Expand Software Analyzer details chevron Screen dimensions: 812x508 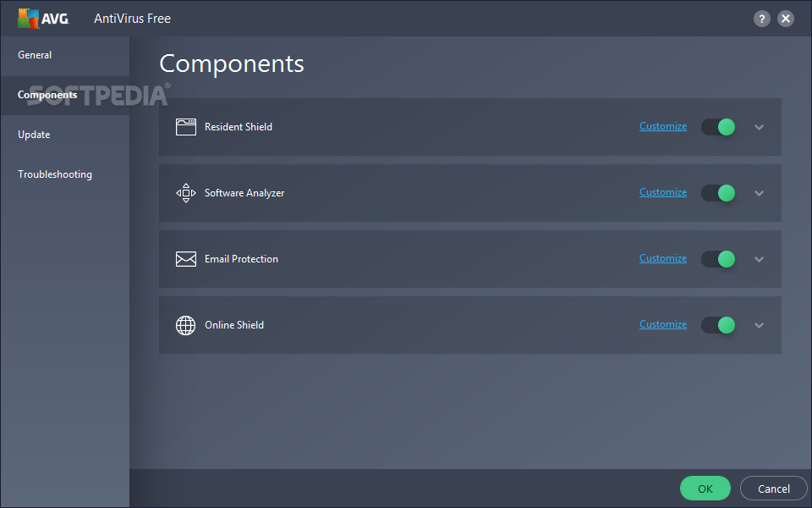(760, 193)
